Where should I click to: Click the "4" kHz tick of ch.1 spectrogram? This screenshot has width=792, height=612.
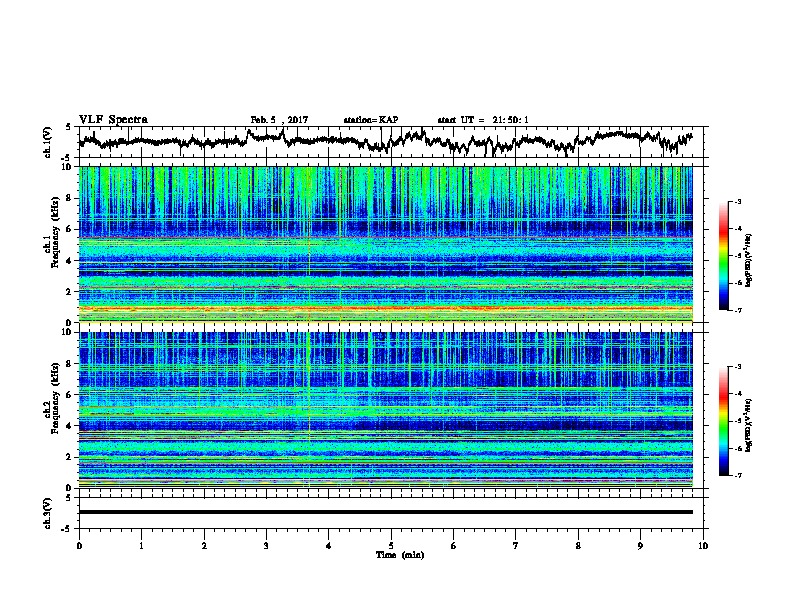point(69,261)
